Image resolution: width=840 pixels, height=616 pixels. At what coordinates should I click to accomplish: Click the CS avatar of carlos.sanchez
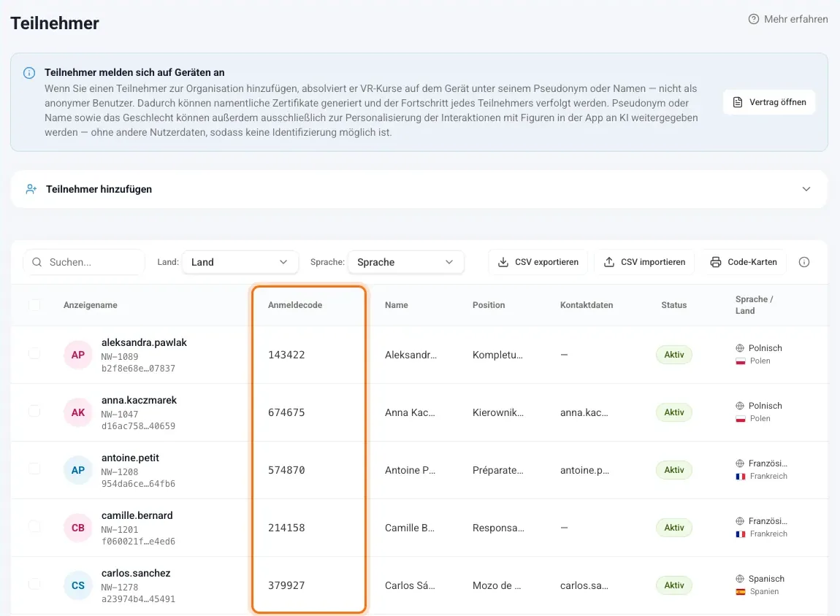pyautogui.click(x=77, y=585)
